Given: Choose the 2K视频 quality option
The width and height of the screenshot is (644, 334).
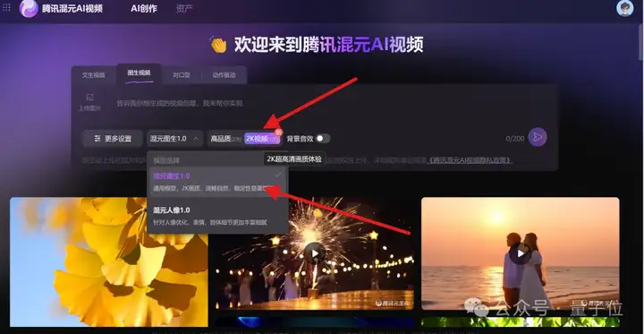Looking at the screenshot, I should [262, 139].
